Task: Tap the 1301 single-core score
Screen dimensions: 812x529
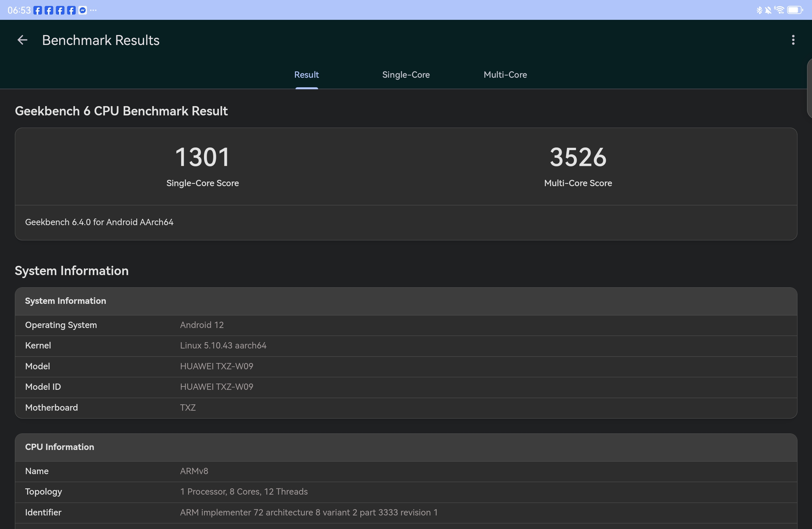Action: coord(202,157)
